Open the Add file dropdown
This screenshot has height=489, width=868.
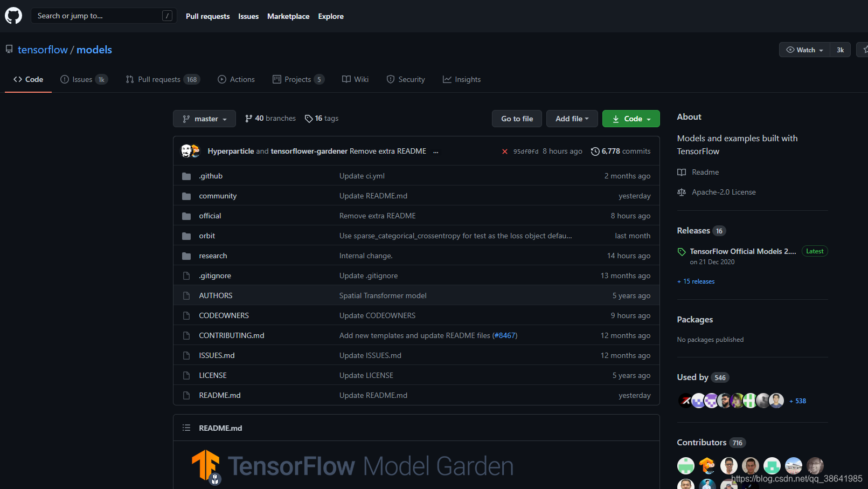pos(572,119)
